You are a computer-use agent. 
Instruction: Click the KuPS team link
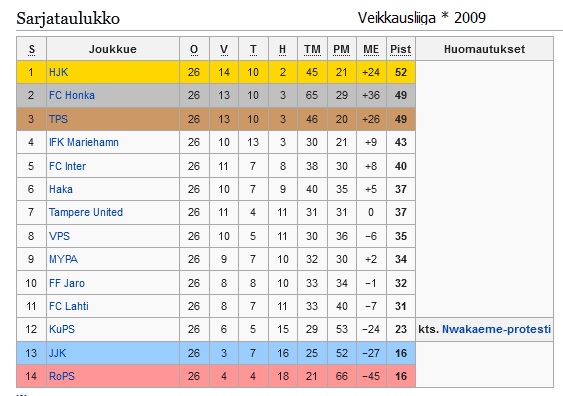coord(62,329)
